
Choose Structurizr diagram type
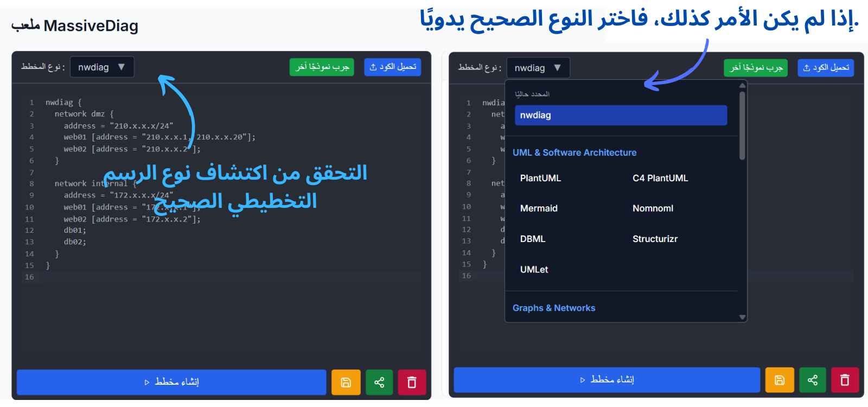click(655, 239)
